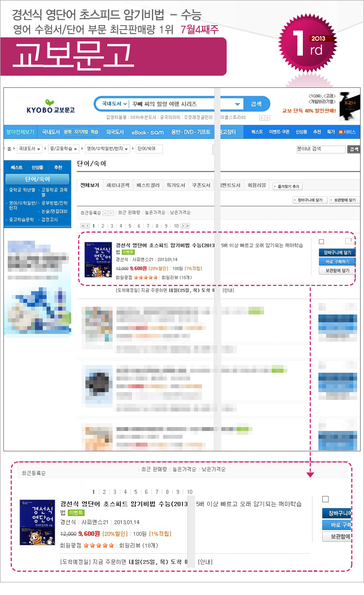Select 검정고시 in the sidebar

pos(50,220)
